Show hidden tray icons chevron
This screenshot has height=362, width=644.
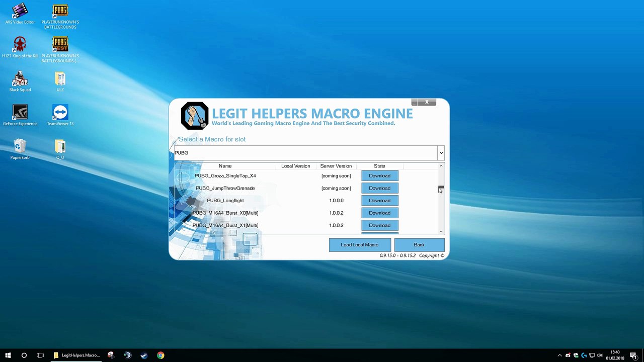pyautogui.click(x=560, y=355)
